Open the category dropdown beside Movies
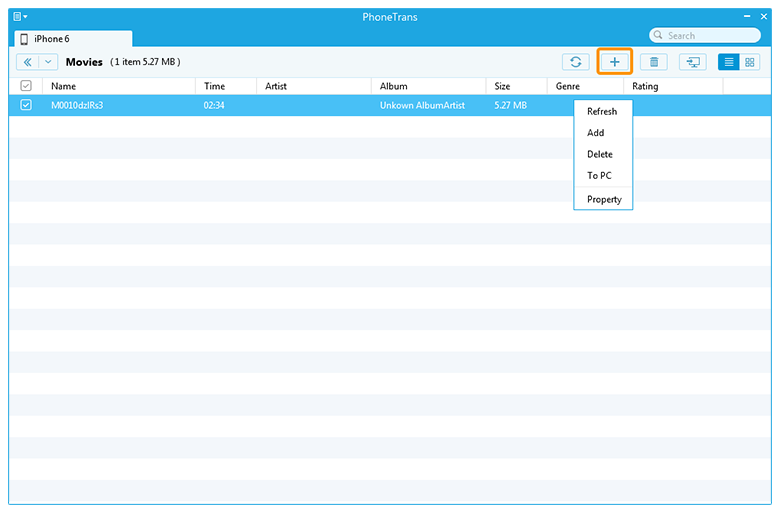The height and width of the screenshot is (512, 780). click(x=48, y=62)
